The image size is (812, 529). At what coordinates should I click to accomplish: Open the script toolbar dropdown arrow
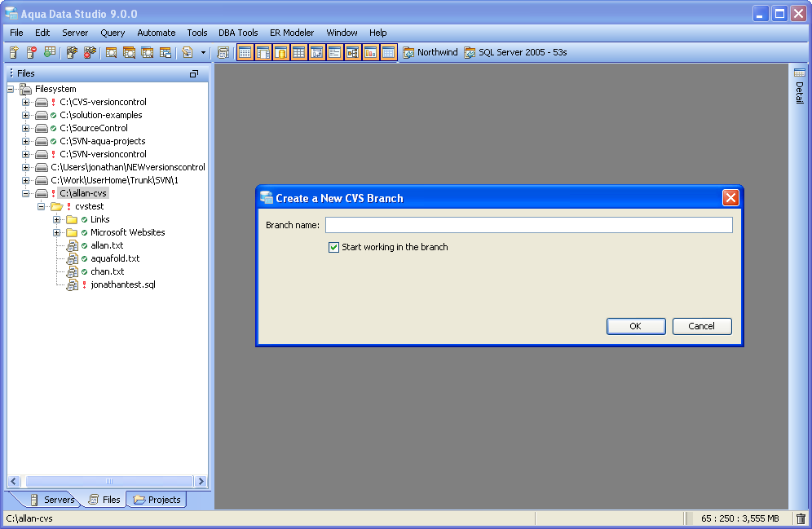[203, 53]
